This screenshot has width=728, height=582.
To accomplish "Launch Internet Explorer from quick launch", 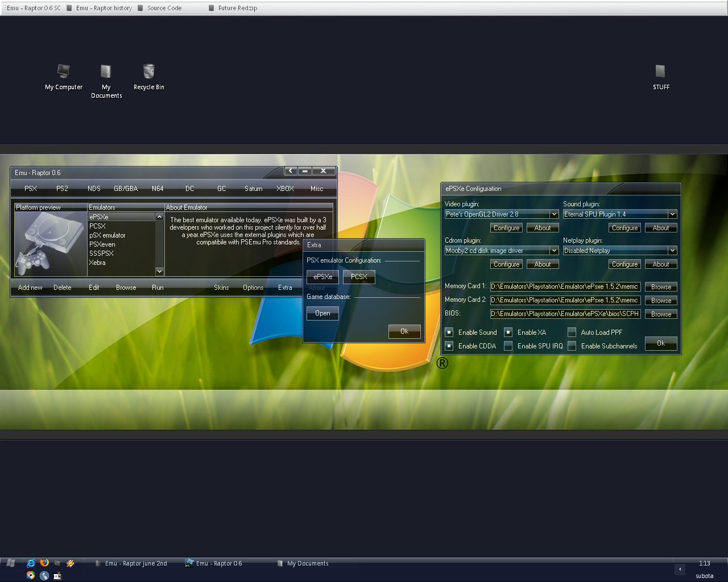I will pyautogui.click(x=31, y=563).
